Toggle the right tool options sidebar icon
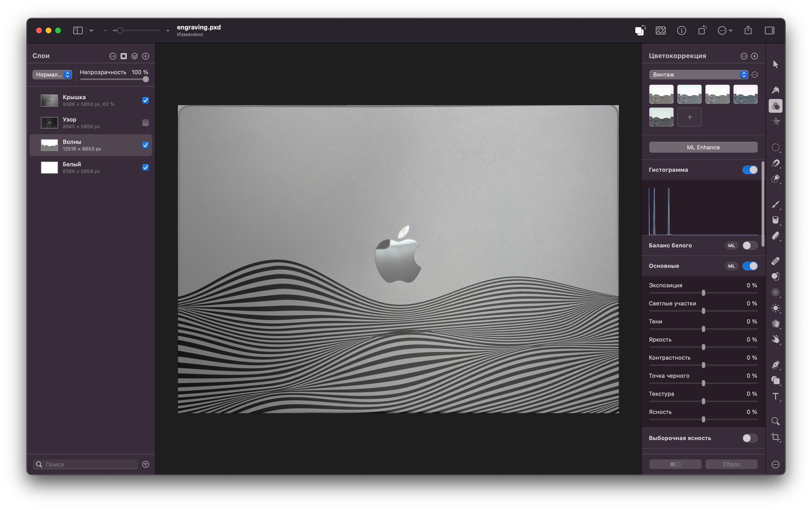Screen dimensions: 812x510 pyautogui.click(x=769, y=30)
